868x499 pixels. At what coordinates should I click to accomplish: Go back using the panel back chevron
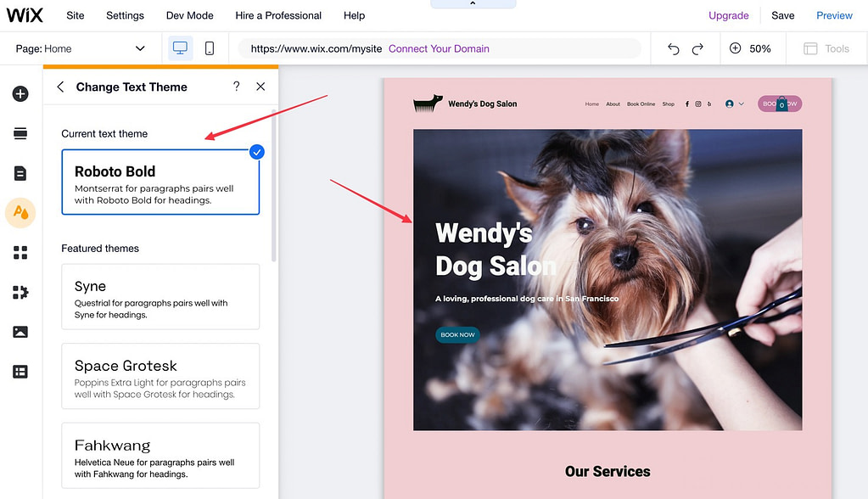[x=59, y=87]
